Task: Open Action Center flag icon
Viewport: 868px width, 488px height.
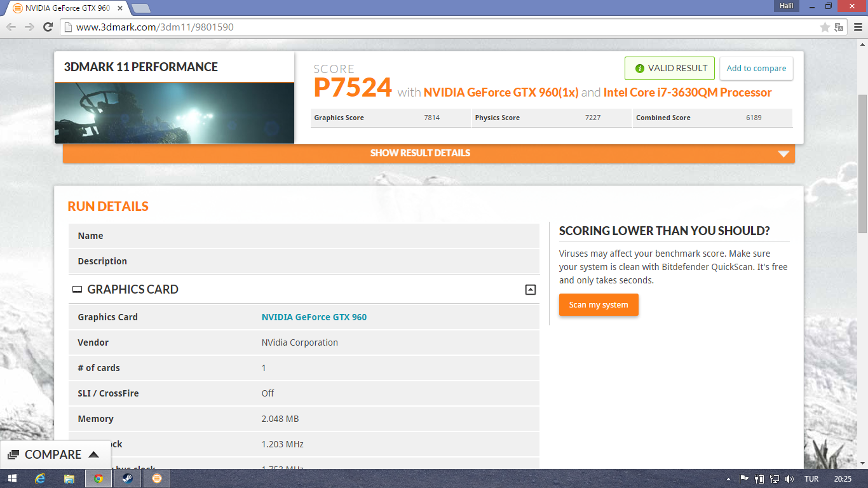Action: click(743, 479)
